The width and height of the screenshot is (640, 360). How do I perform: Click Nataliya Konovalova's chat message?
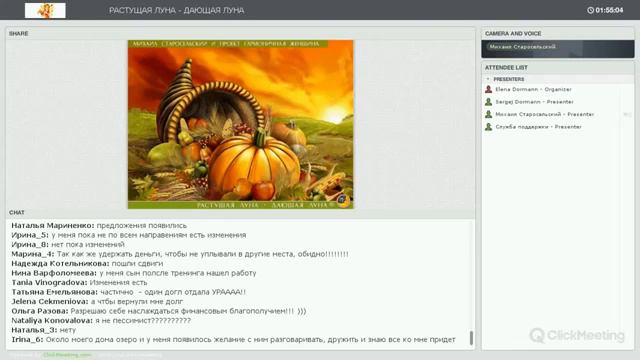[101, 320]
